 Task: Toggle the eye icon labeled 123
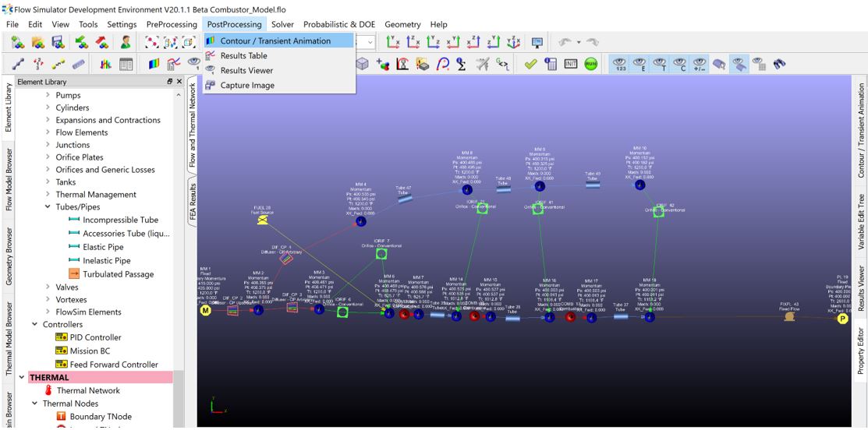tap(621, 65)
